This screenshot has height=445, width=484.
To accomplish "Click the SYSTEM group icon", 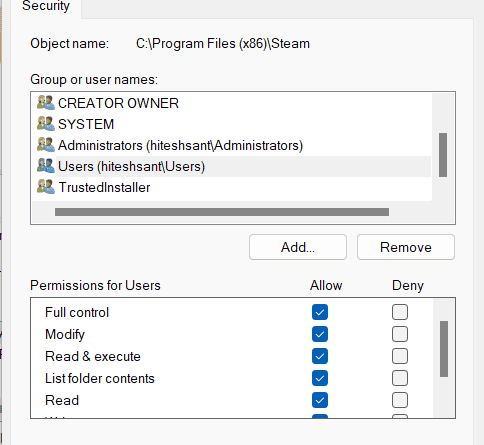I will pyautogui.click(x=46, y=124).
